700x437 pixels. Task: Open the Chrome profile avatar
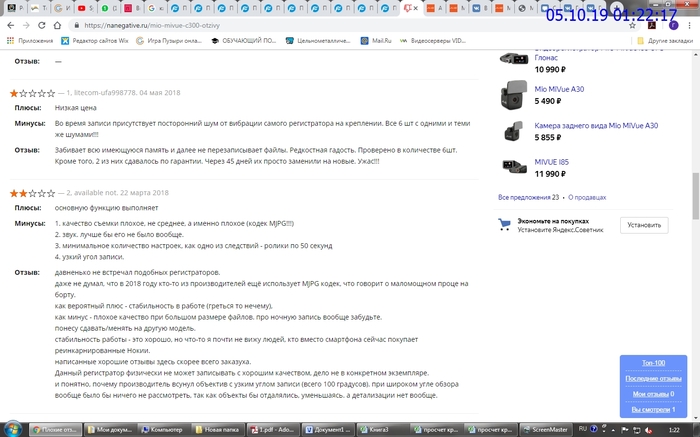point(674,25)
